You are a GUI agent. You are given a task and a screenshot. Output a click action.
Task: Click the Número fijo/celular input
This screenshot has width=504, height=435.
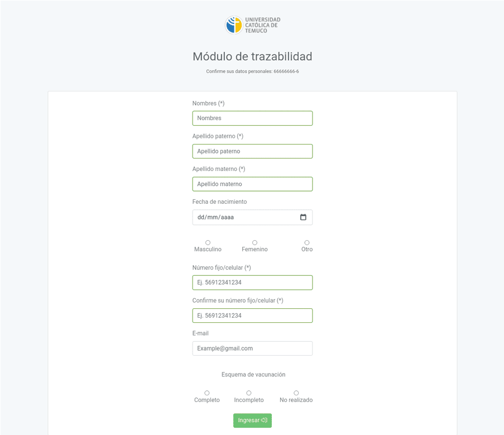click(252, 283)
